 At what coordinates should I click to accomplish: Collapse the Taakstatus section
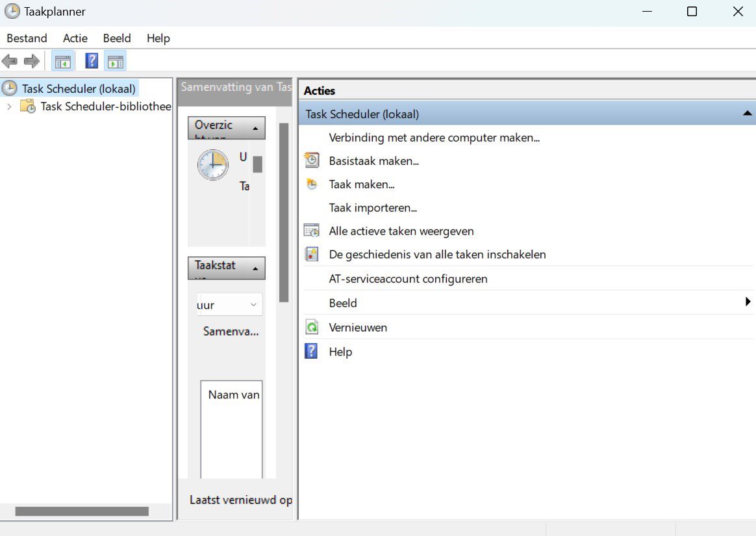tap(255, 268)
